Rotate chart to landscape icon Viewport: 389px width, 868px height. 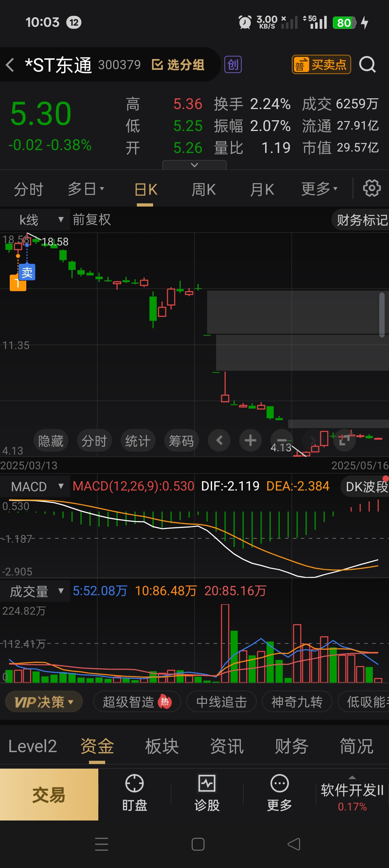[344, 440]
